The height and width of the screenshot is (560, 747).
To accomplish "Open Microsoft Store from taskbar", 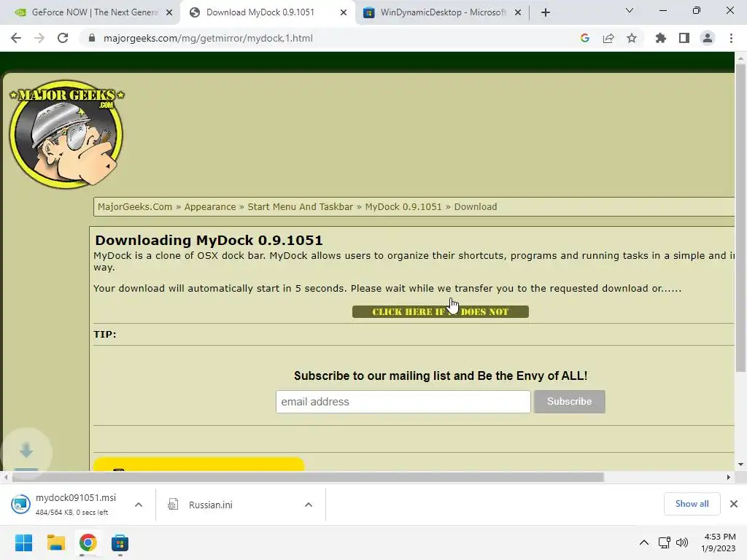I will coord(120,542).
